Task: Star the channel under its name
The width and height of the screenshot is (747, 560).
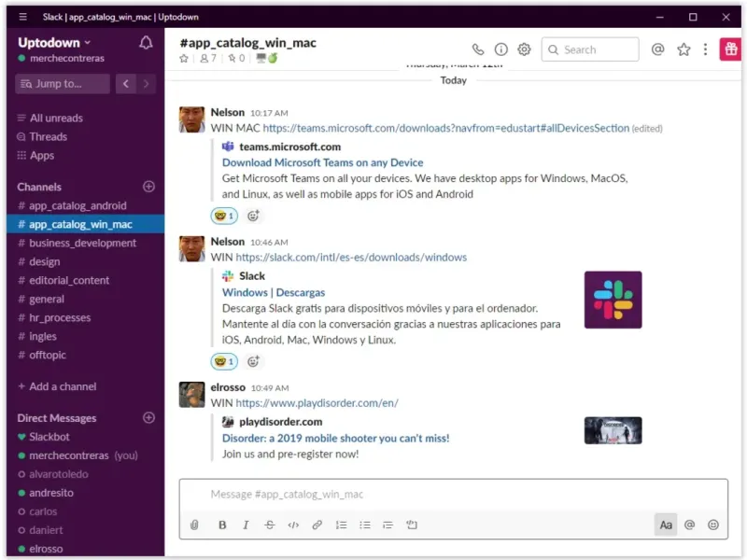Action: (184, 59)
